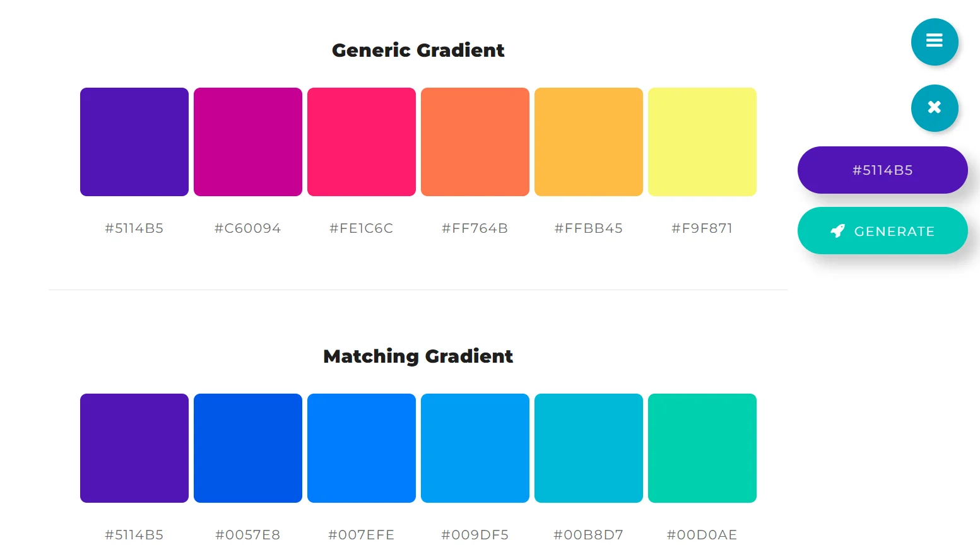980x557 pixels.
Task: Pick the teal green #00D0AE swatch
Action: pyautogui.click(x=702, y=448)
